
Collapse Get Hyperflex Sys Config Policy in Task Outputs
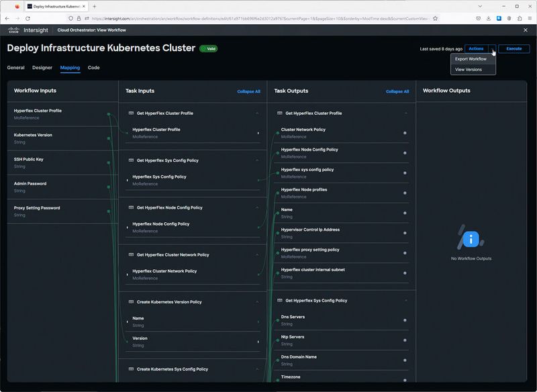tap(406, 300)
